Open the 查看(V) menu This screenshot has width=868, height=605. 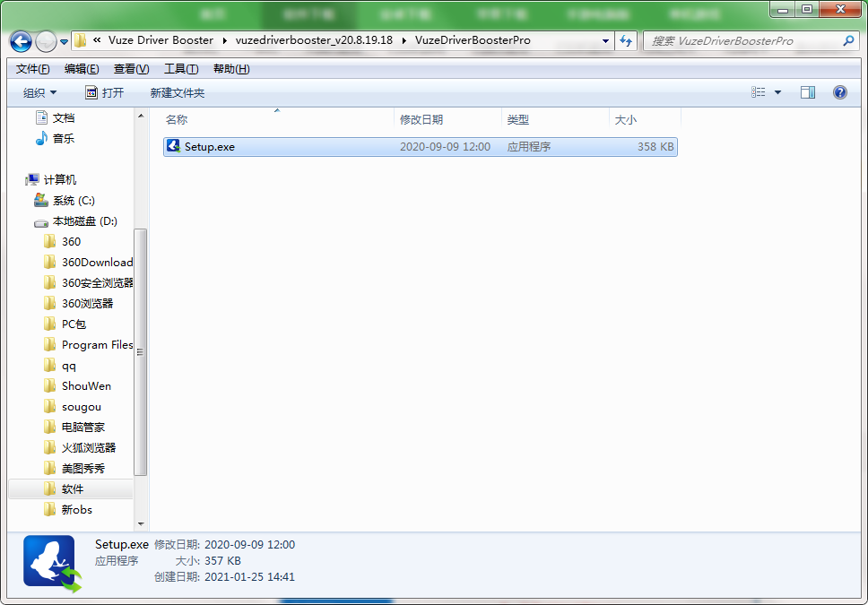(x=131, y=69)
